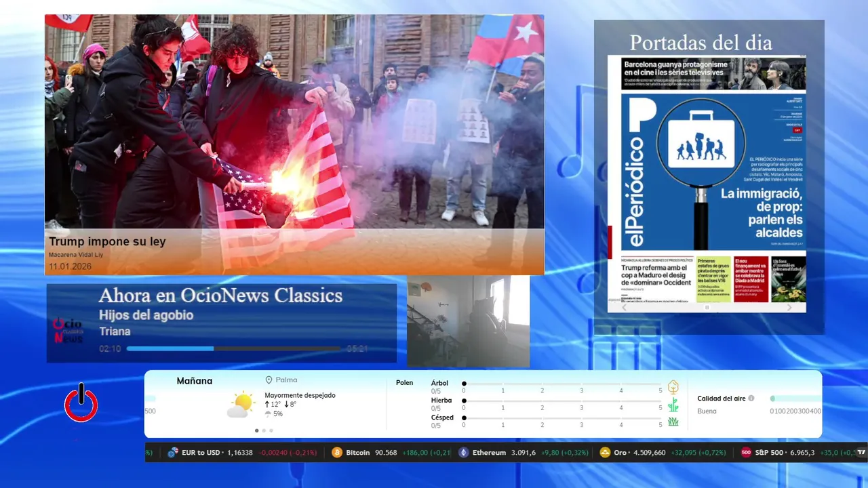Viewport: 868px width, 488px height.
Task: Click artist name 'Triana'
Action: (115, 331)
